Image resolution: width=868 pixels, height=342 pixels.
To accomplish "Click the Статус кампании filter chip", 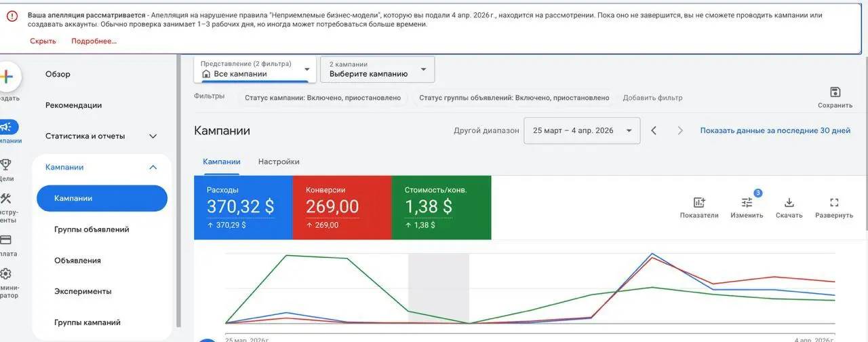I will click(x=323, y=98).
